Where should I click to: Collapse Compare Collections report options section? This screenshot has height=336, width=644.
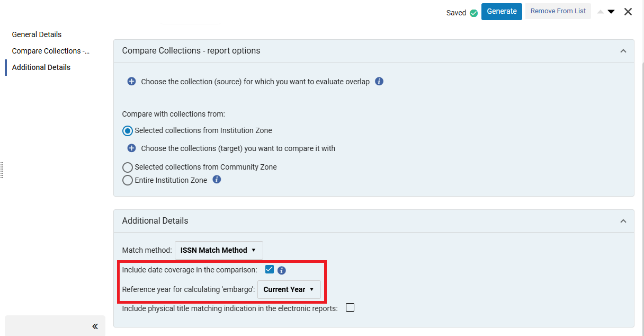(623, 51)
